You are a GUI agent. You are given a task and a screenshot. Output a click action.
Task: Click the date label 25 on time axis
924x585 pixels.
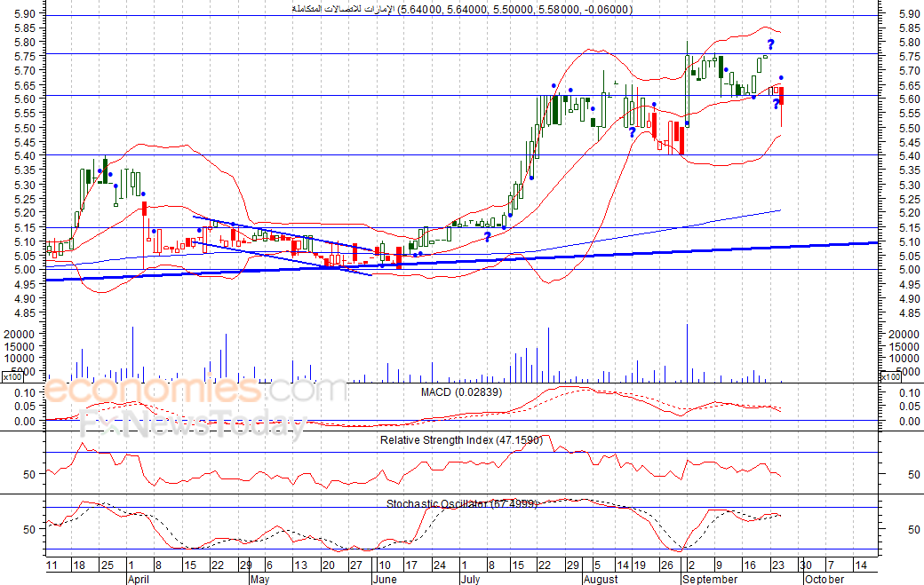click(107, 565)
